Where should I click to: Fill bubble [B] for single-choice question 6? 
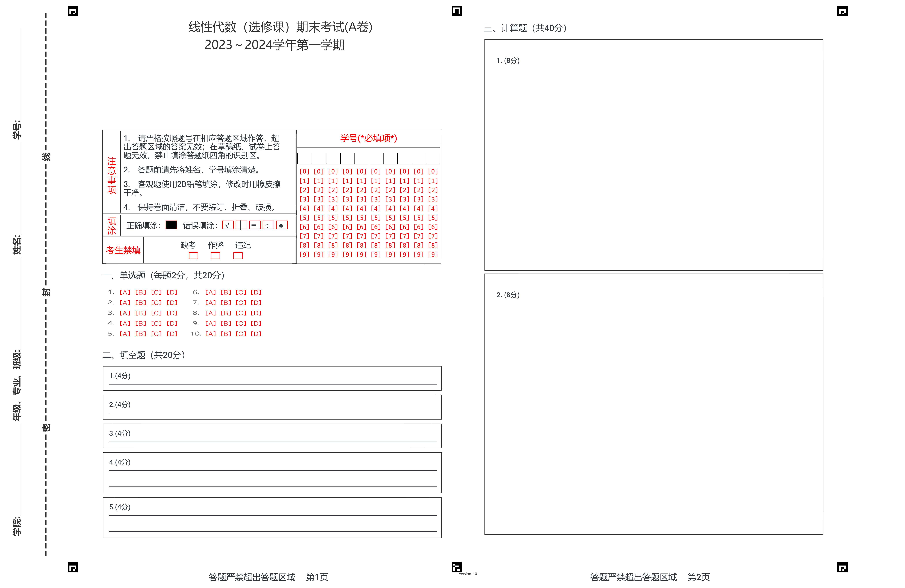(x=226, y=292)
